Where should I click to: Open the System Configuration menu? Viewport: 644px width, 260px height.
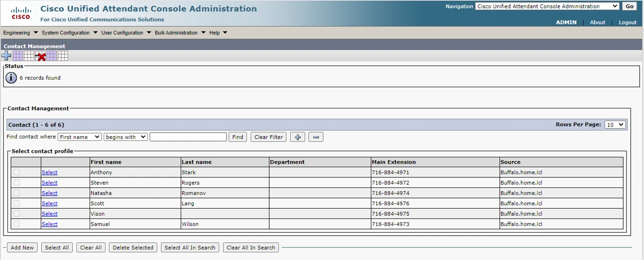tap(70, 33)
